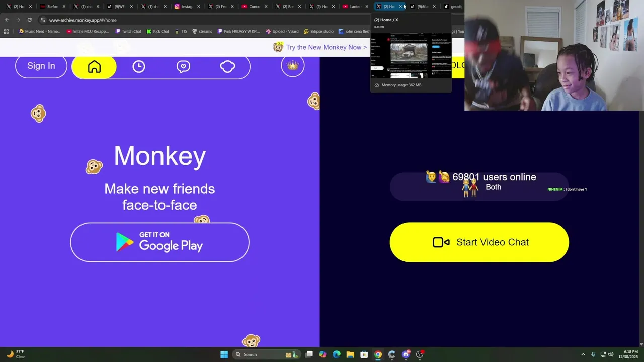Open Microsoft Edge from the taskbar
Screen dimensions: 644x362
[x=337, y=354]
